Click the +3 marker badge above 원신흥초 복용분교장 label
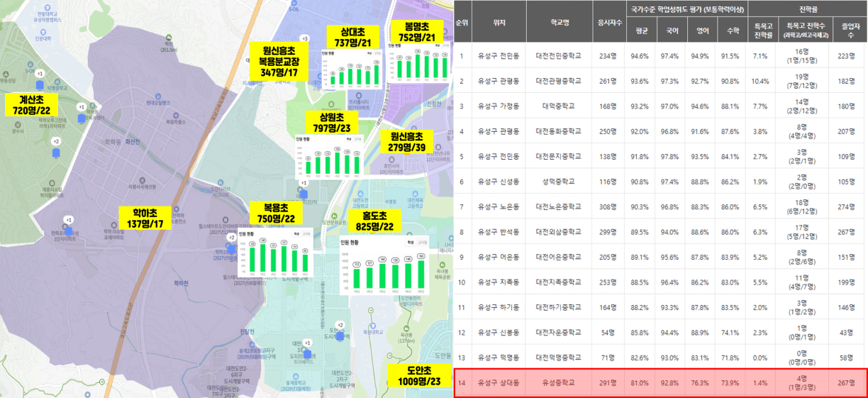The height and width of the screenshot is (398, 868). (x=305, y=38)
